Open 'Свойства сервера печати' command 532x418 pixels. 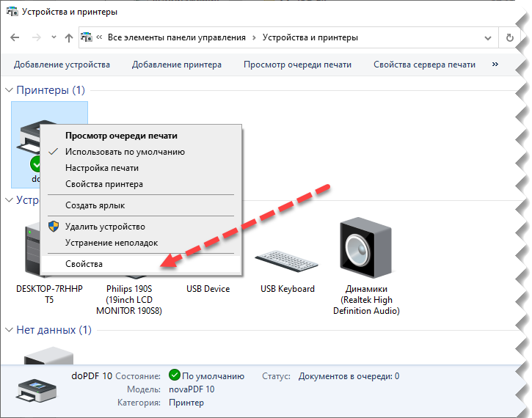pos(424,65)
